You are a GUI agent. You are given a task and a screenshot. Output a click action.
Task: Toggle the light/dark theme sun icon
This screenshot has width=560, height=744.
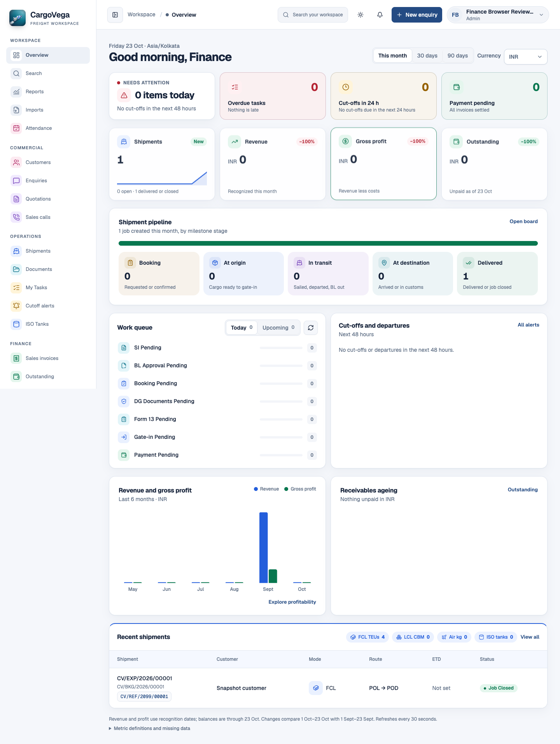pyautogui.click(x=360, y=15)
